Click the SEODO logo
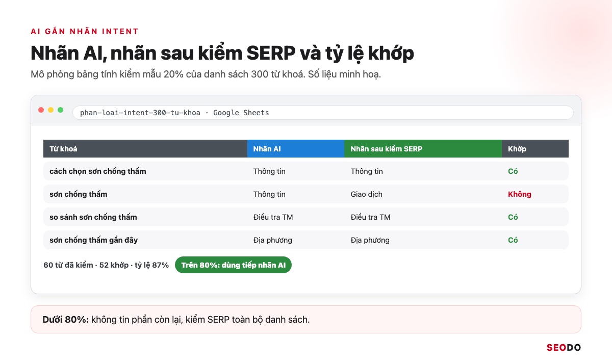Screen dimensions: 612x364 pos(564,348)
